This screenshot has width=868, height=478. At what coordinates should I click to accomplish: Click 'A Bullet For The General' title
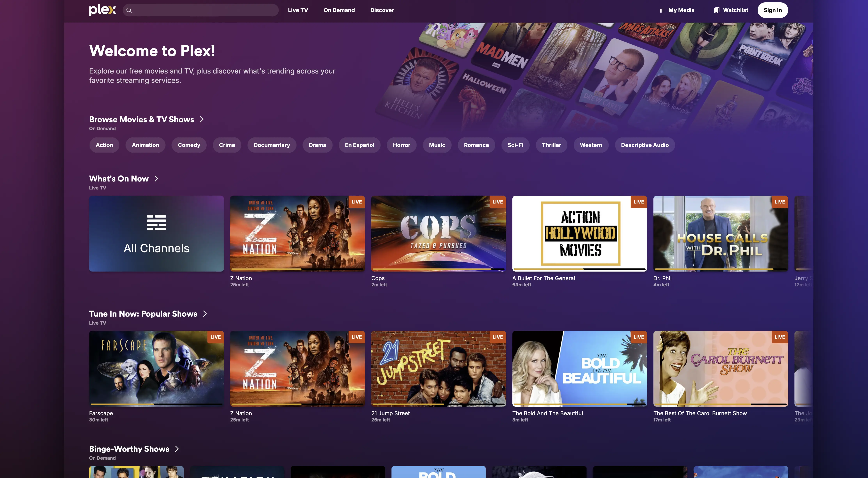point(543,278)
